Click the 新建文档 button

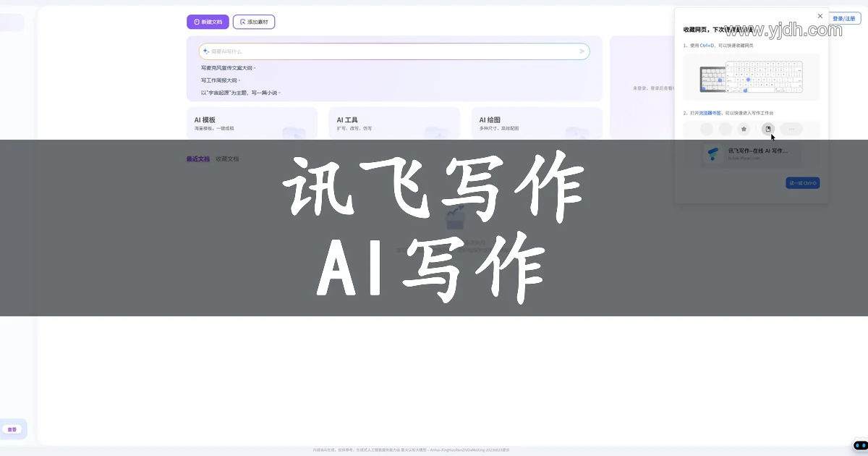(x=208, y=22)
